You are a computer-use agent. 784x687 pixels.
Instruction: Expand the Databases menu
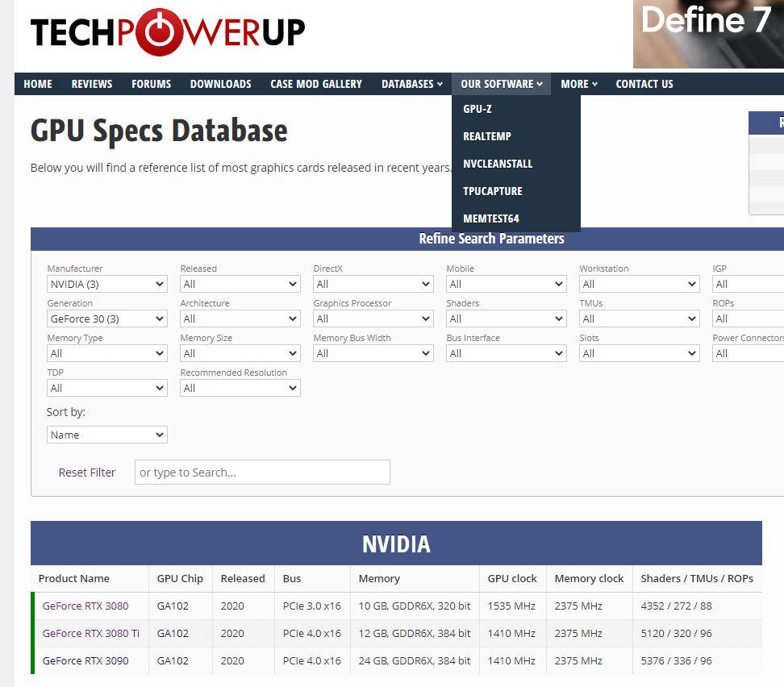[x=412, y=84]
